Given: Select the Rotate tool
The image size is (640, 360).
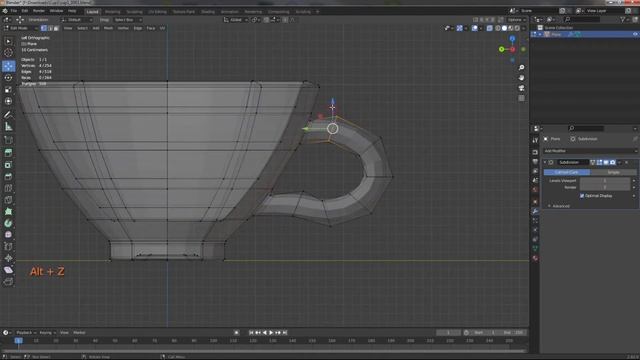Looking at the screenshot, I should click(8, 78).
